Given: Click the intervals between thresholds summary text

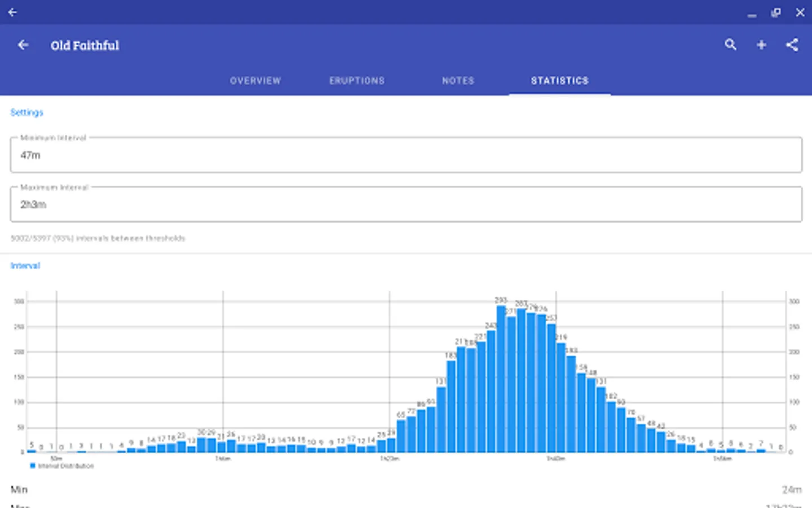Looking at the screenshot, I should click(98, 238).
